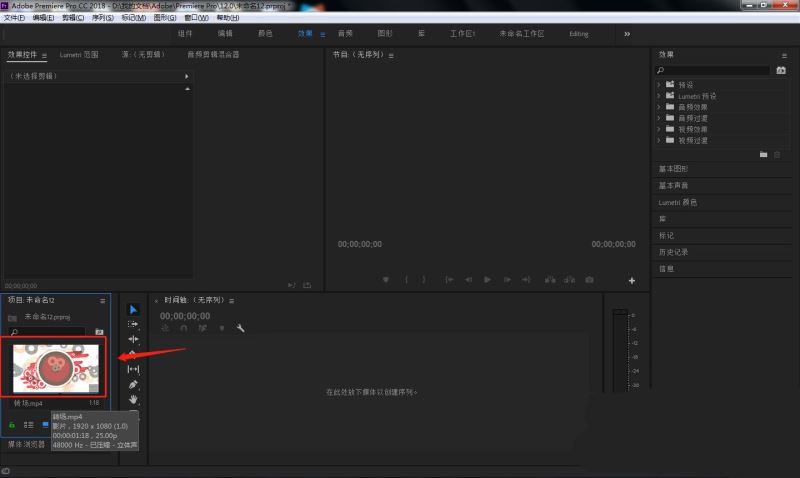Viewport: 800px width, 478px height.
Task: Click the 转场.mp4 clip thumbnail
Action: tap(56, 368)
